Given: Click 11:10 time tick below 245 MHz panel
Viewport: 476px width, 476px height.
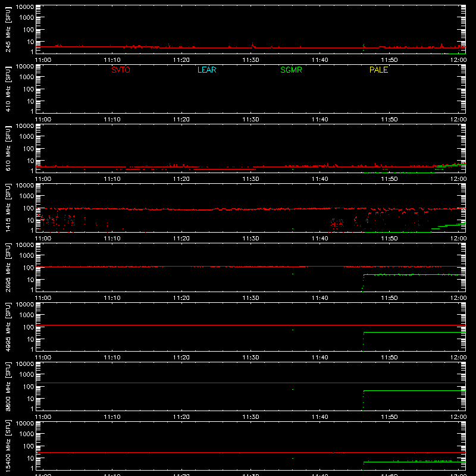Looking at the screenshot, I should [112, 60].
